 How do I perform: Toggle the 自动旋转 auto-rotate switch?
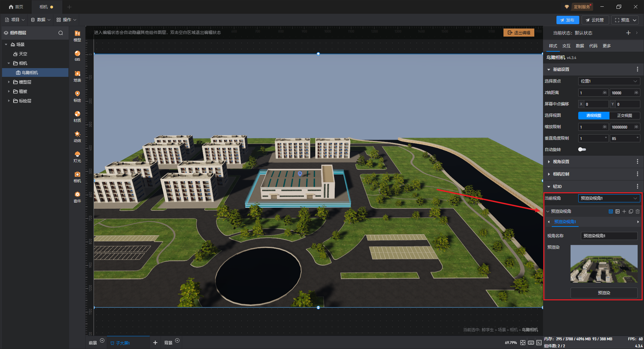point(582,150)
